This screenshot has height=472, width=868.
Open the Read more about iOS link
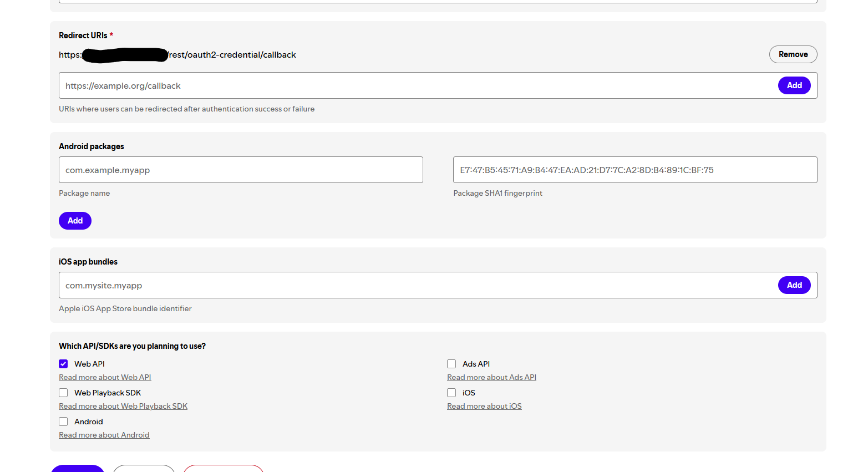pos(484,407)
